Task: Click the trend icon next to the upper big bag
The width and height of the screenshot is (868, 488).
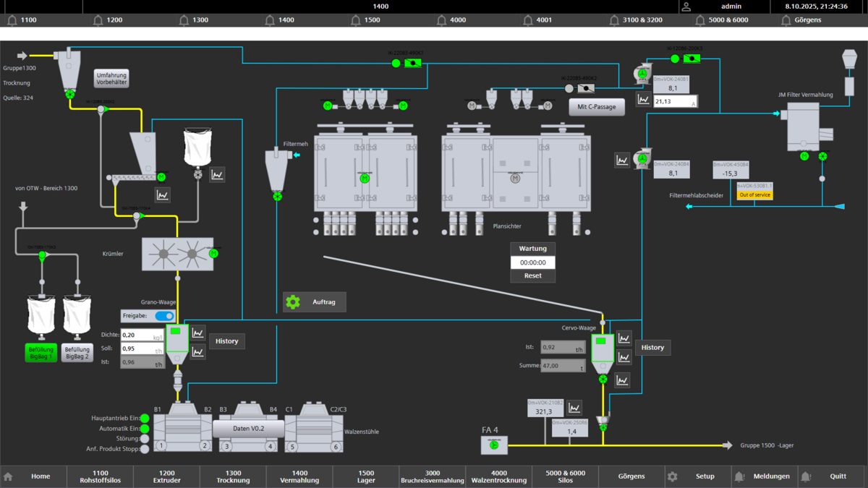Action: 217,174
